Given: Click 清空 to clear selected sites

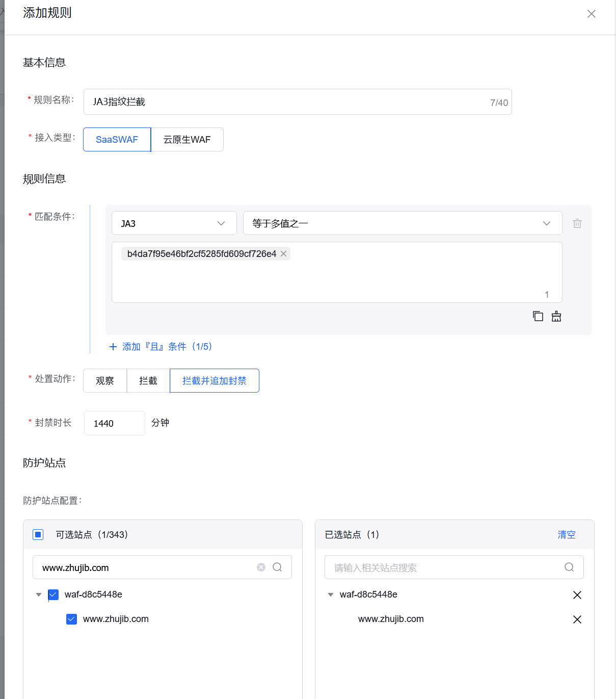Looking at the screenshot, I should [x=567, y=534].
